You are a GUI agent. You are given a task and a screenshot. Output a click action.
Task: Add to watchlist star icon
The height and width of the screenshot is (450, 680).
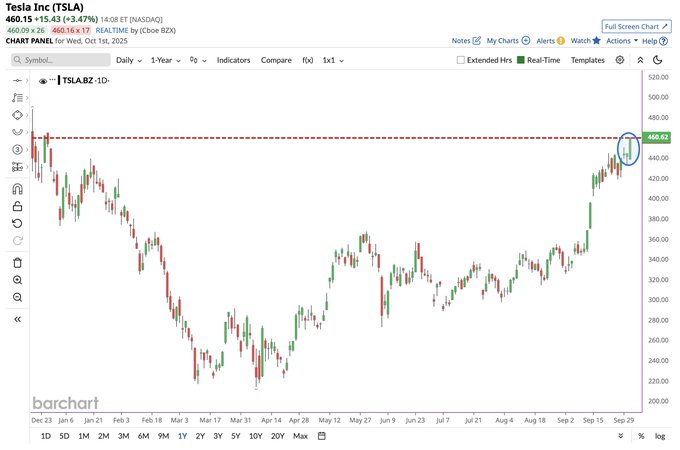coord(597,40)
